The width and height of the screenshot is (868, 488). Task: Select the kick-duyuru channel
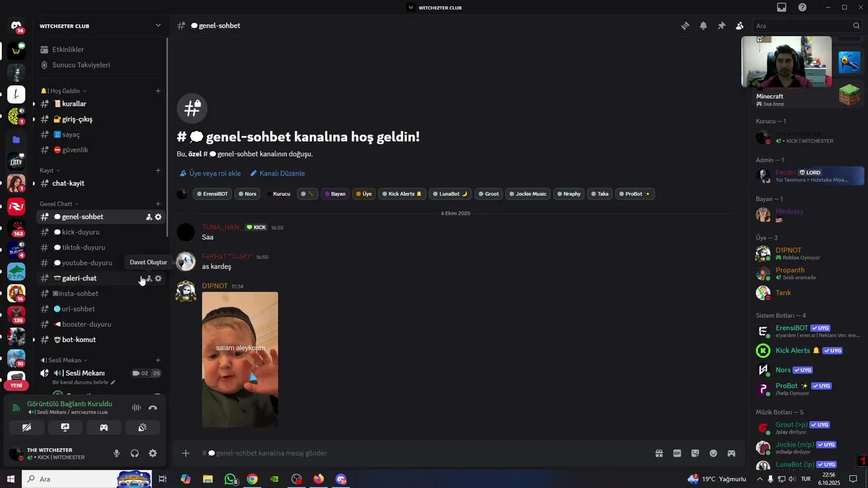101,232
